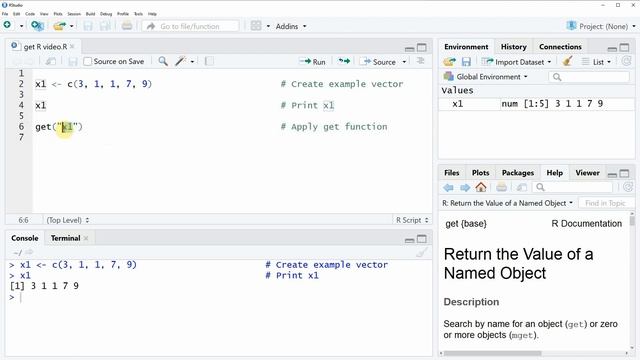
Task: Select the x1 variable row
Action: tap(537, 104)
